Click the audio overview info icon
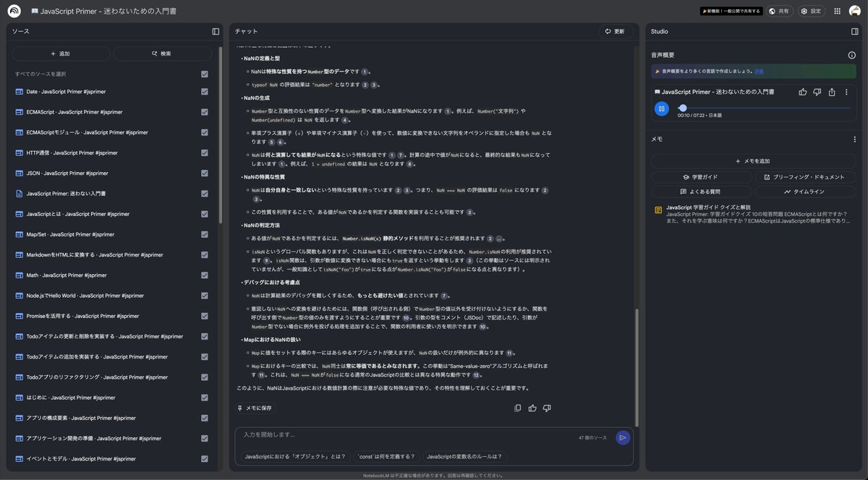868x480 pixels. pos(851,55)
